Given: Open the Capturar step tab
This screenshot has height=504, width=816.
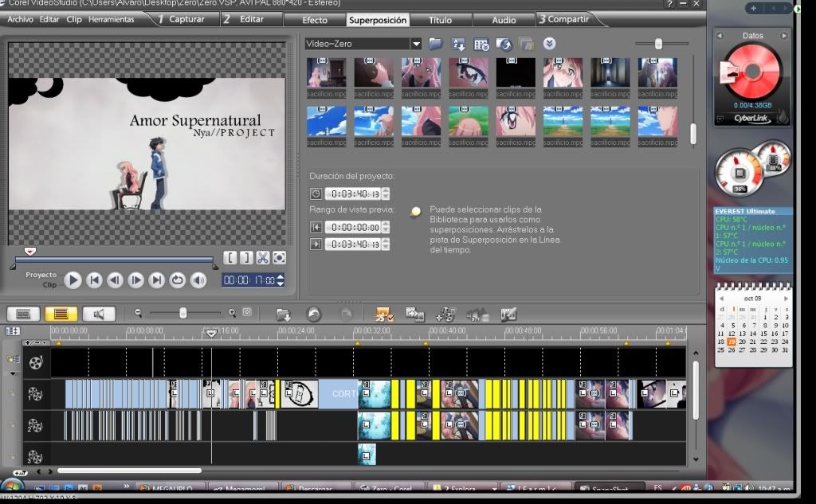Looking at the screenshot, I should click(x=180, y=19).
